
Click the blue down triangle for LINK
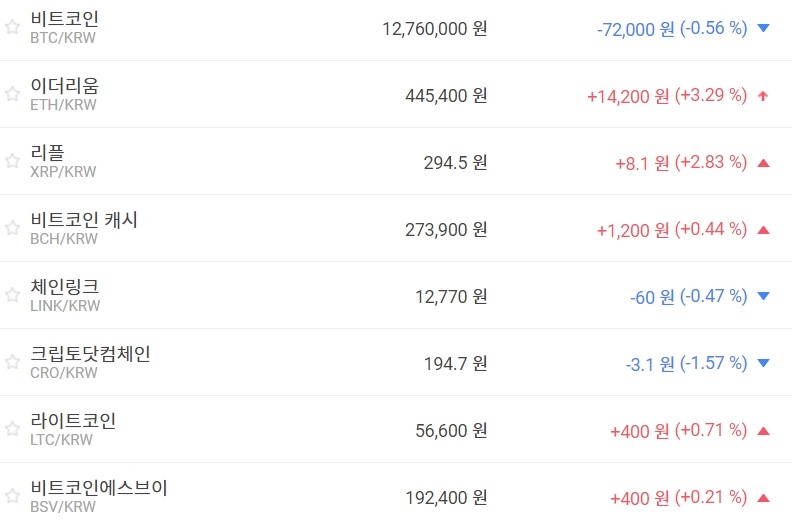(764, 296)
